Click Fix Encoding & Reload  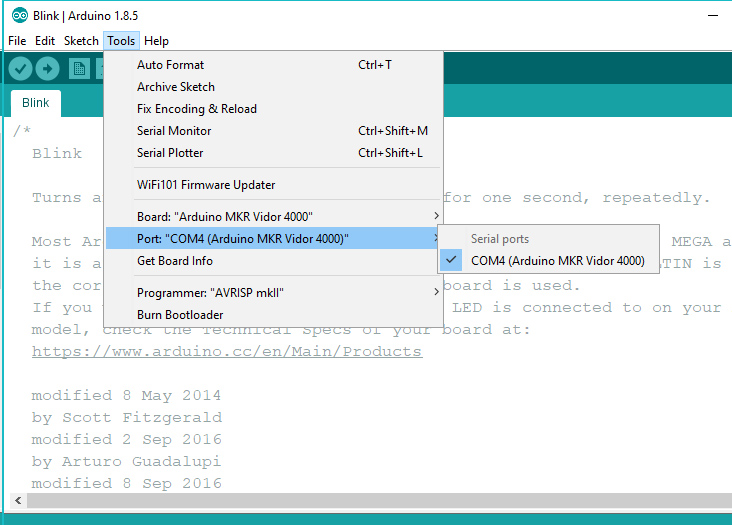click(x=197, y=109)
